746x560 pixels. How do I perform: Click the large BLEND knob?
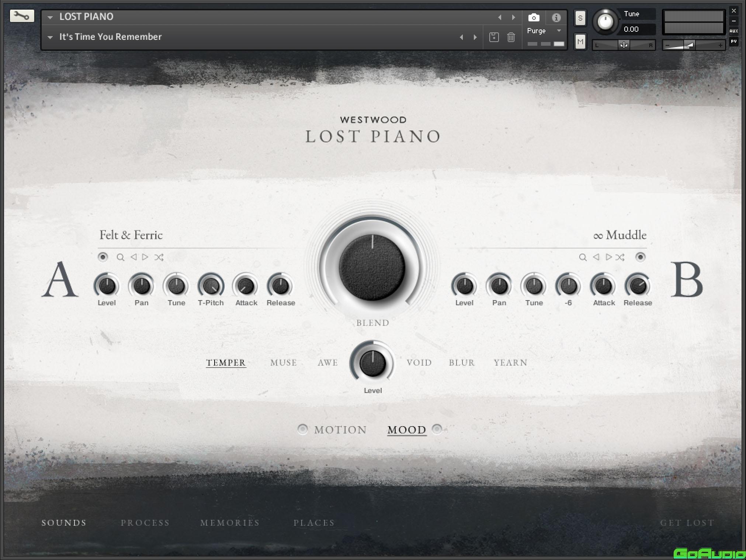pyautogui.click(x=372, y=267)
